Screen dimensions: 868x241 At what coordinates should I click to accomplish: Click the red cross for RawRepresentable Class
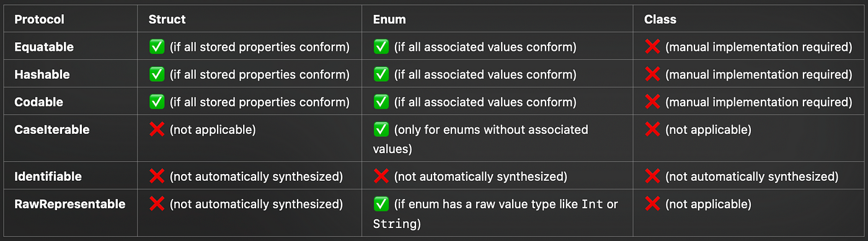[x=652, y=204]
